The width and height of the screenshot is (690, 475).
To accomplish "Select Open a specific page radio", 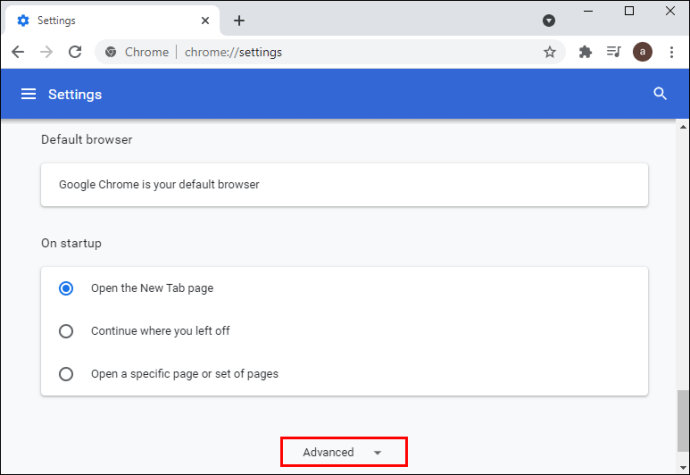I will tap(66, 374).
